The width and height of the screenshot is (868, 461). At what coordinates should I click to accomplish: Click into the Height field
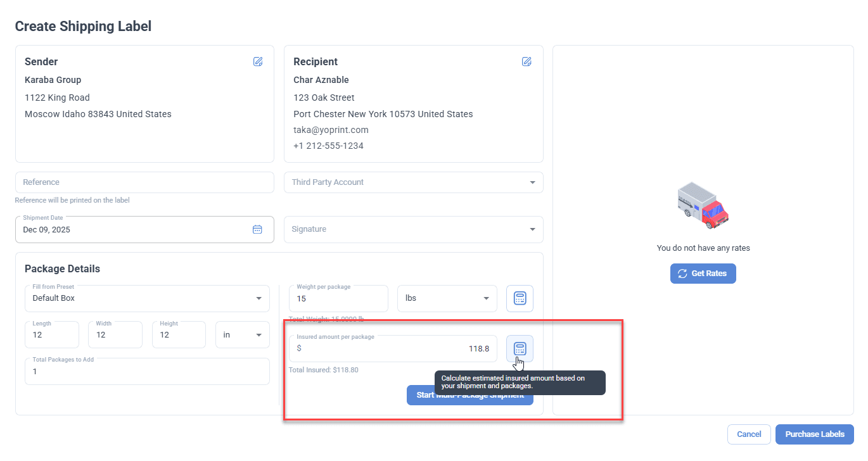(179, 335)
